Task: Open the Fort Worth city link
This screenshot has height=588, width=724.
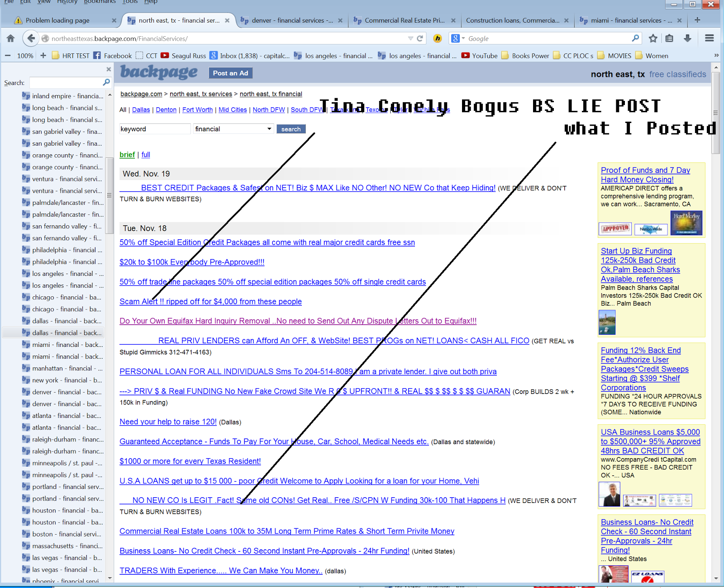Action: tap(197, 109)
